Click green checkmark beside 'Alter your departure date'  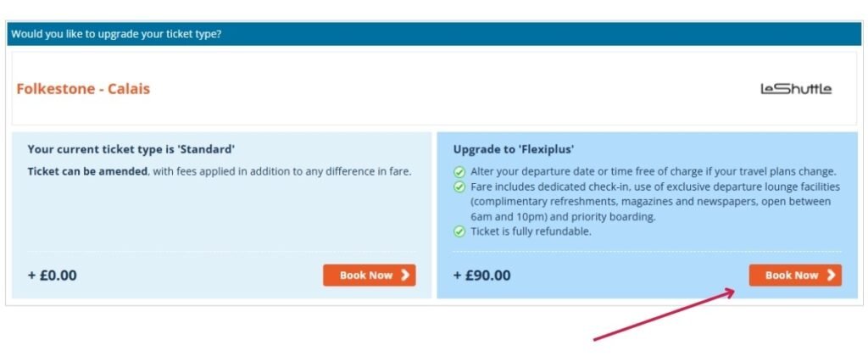(459, 171)
